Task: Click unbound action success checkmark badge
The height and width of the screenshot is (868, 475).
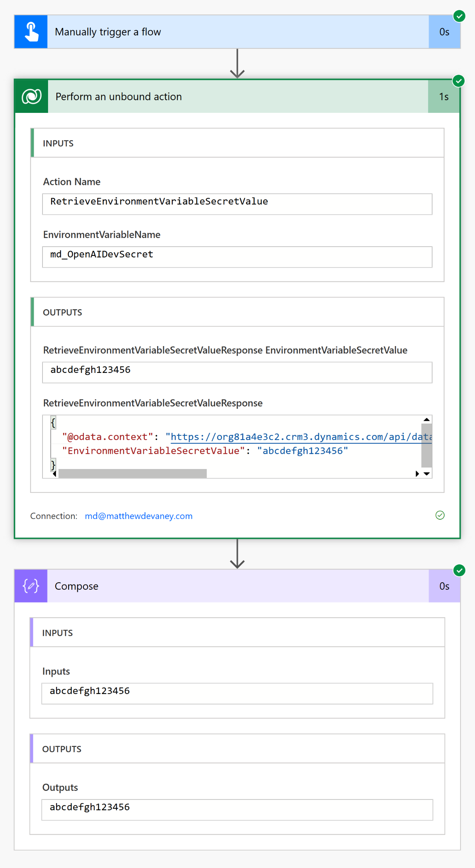Action: [x=459, y=81]
